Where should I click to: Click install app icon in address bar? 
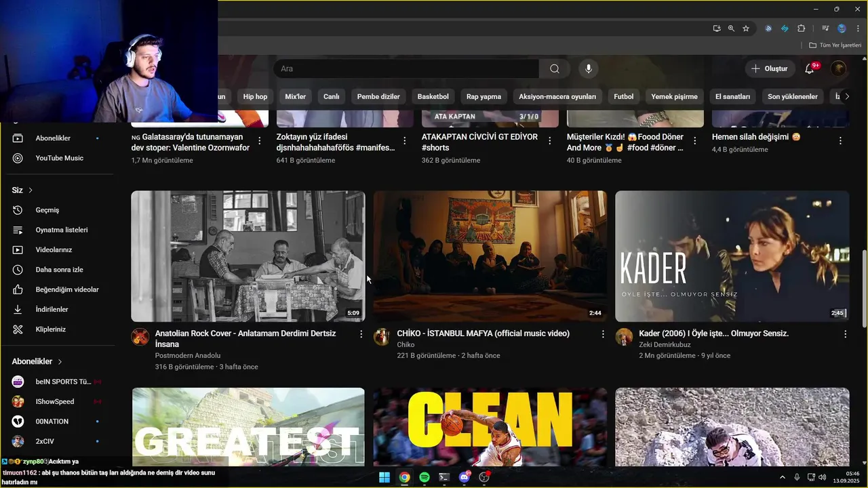(x=717, y=28)
